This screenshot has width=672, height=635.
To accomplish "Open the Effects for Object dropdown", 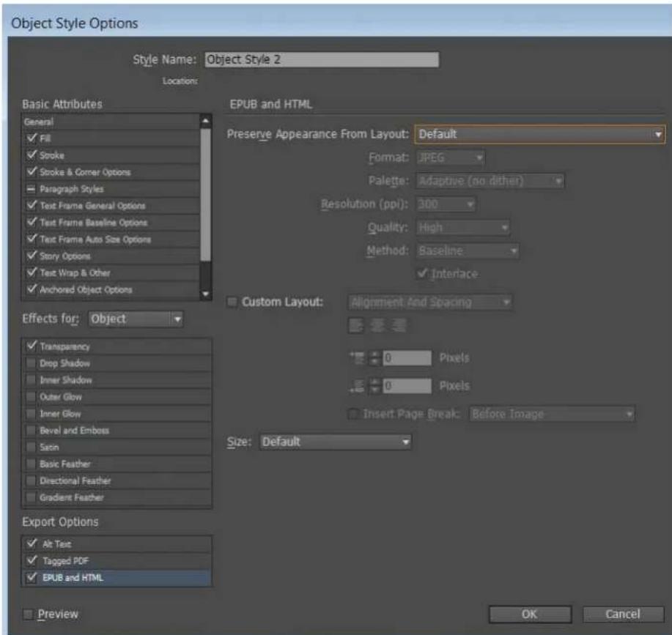I will tap(136, 319).
